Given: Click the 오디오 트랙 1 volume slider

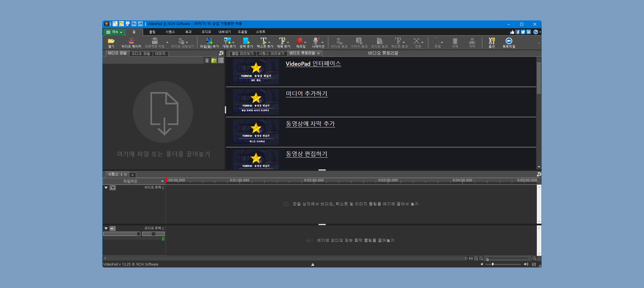Looking at the screenshot, I should pyautogui.click(x=122, y=234).
